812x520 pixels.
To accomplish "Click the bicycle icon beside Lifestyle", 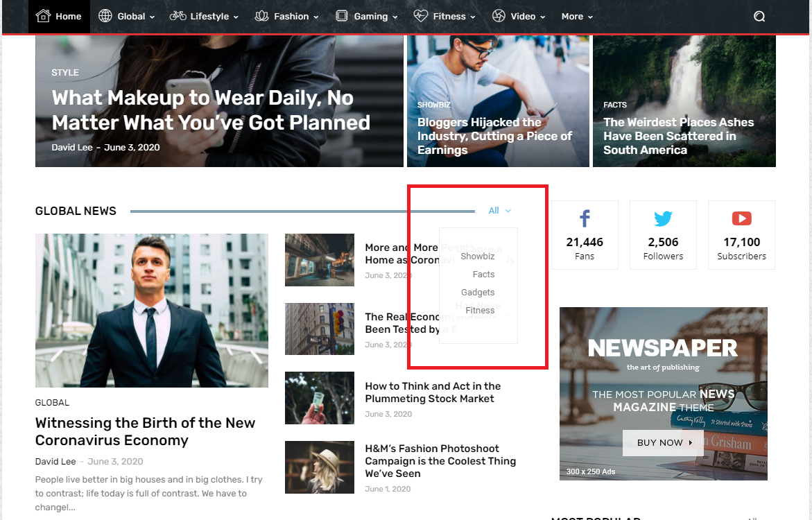I will coord(178,16).
